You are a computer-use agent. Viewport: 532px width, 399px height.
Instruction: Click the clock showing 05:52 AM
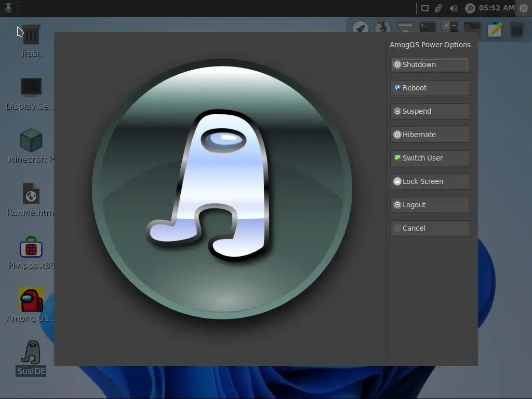(497, 8)
